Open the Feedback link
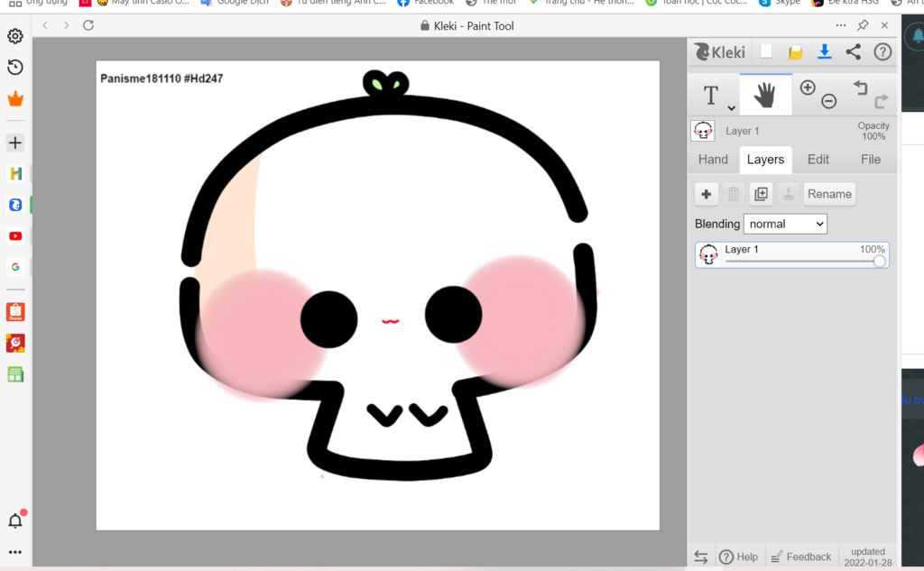Viewport: 924px width, 571px height. pos(801,557)
